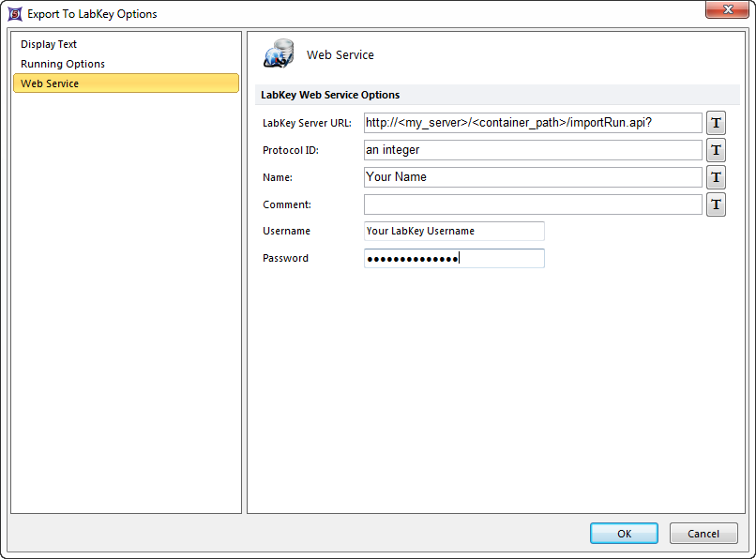This screenshot has width=756, height=559.
Task: Select Display Text in the options list
Action: (49, 44)
